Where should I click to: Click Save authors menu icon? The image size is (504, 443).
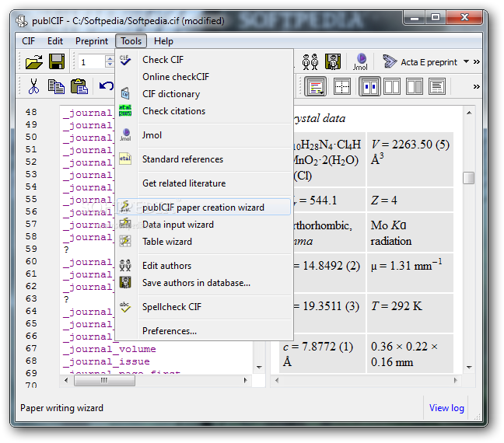pyautogui.click(x=125, y=282)
